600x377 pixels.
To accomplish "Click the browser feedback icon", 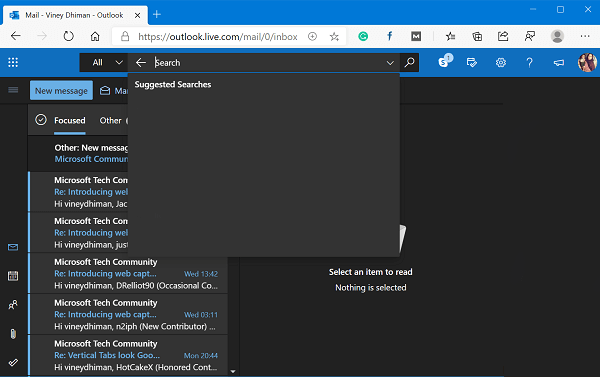I will 530,36.
